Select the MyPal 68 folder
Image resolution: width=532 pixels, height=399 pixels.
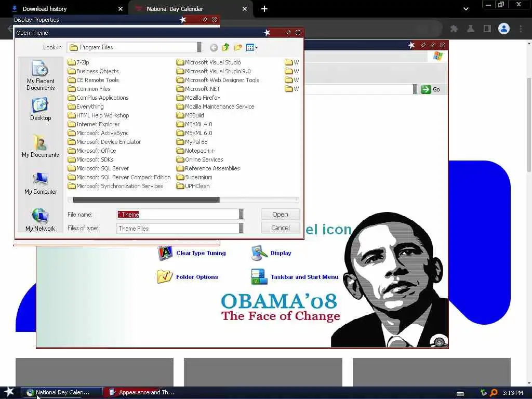coord(192,142)
